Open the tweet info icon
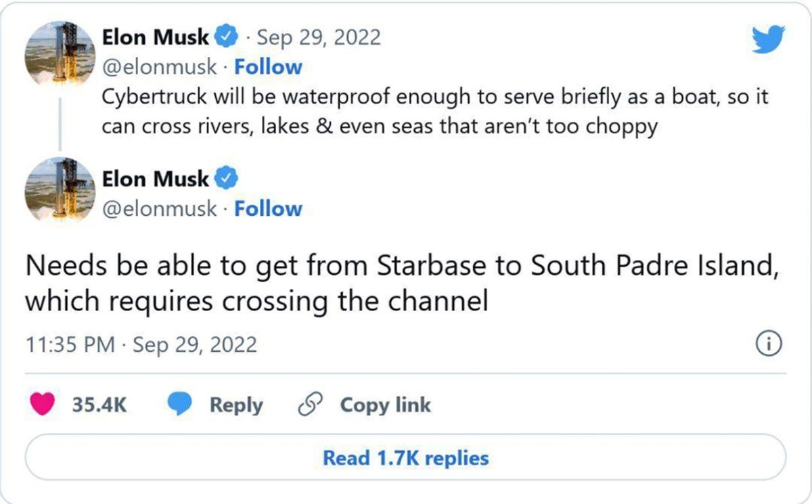812x504 pixels. pos(767,344)
